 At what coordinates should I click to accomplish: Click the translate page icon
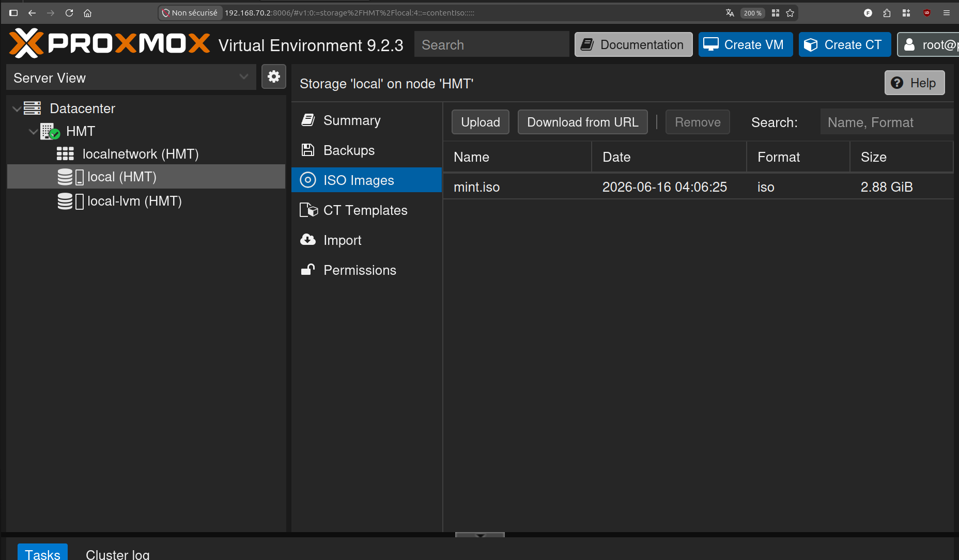click(x=730, y=13)
